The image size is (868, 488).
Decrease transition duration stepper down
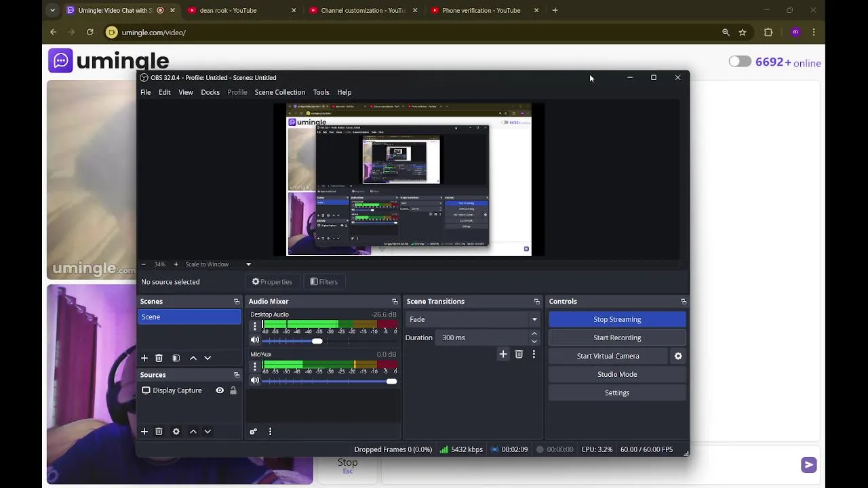coord(534,342)
